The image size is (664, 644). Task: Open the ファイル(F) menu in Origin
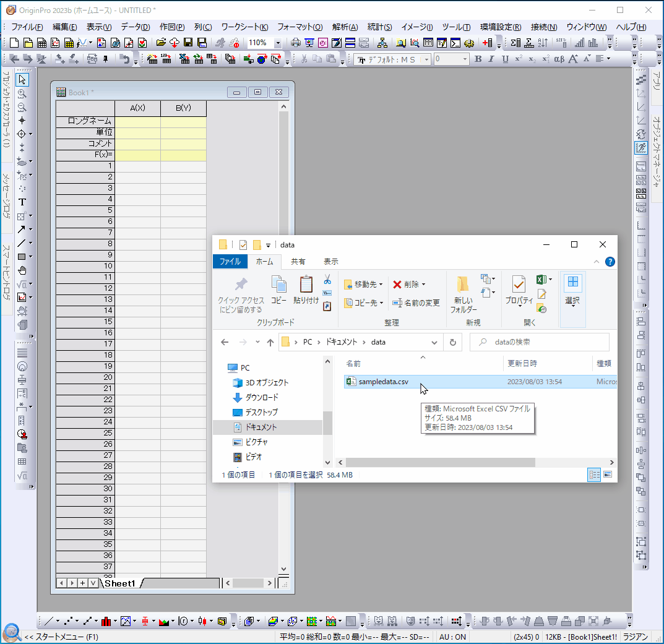[x=27, y=27]
